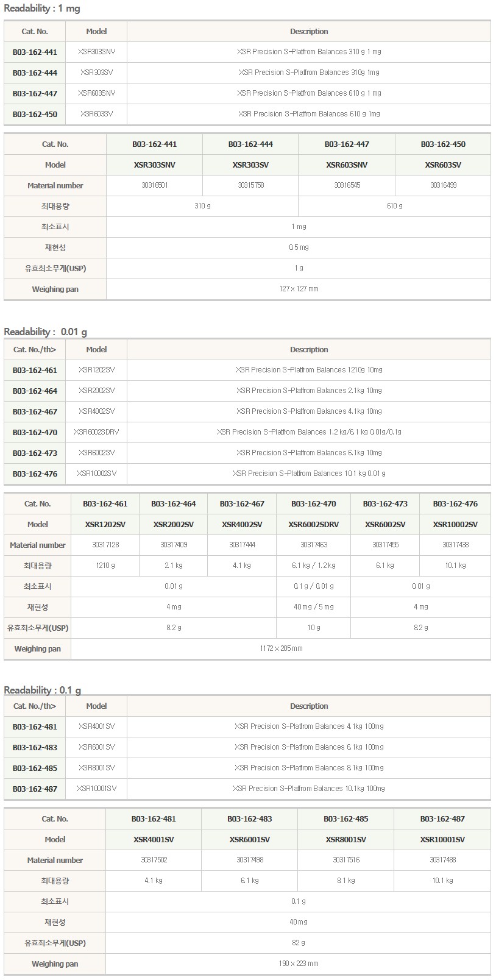Click the 'Readability : 0.1 g' heading
Image resolution: width=496 pixels, height=980 pixels.
(43, 690)
